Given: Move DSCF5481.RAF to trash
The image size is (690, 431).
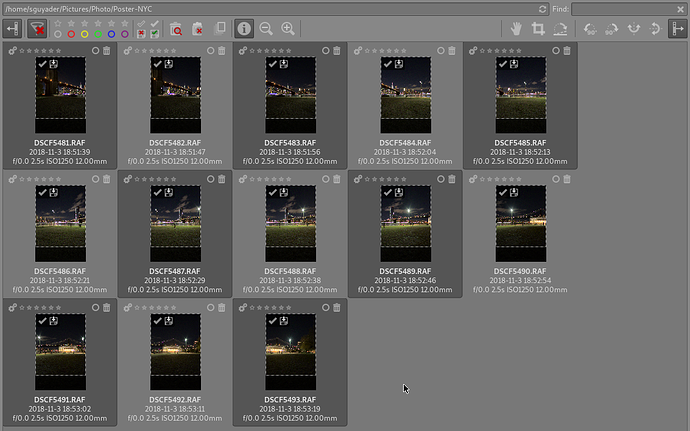Looking at the screenshot, I should (x=107, y=50).
